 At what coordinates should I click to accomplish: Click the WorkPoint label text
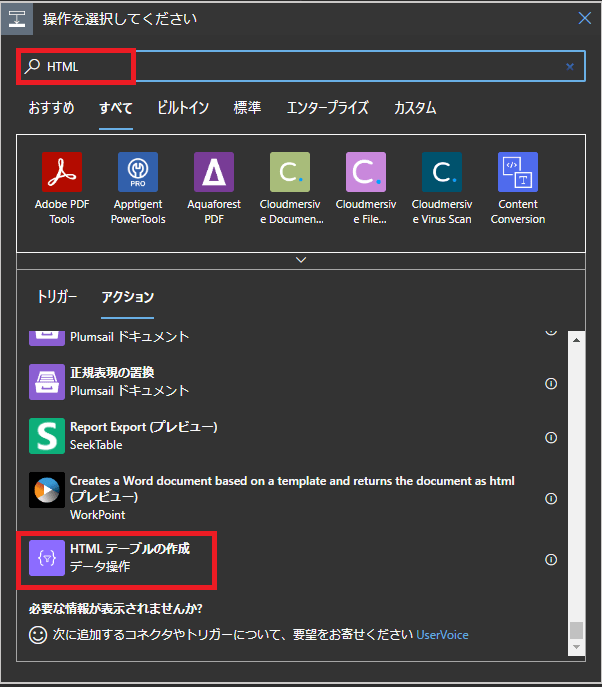(x=97, y=515)
